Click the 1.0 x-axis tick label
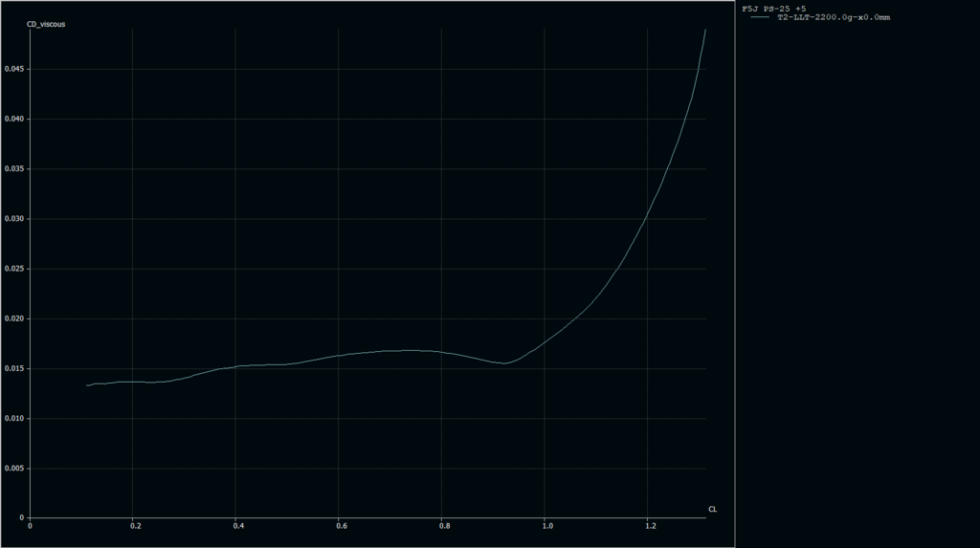 click(x=546, y=526)
